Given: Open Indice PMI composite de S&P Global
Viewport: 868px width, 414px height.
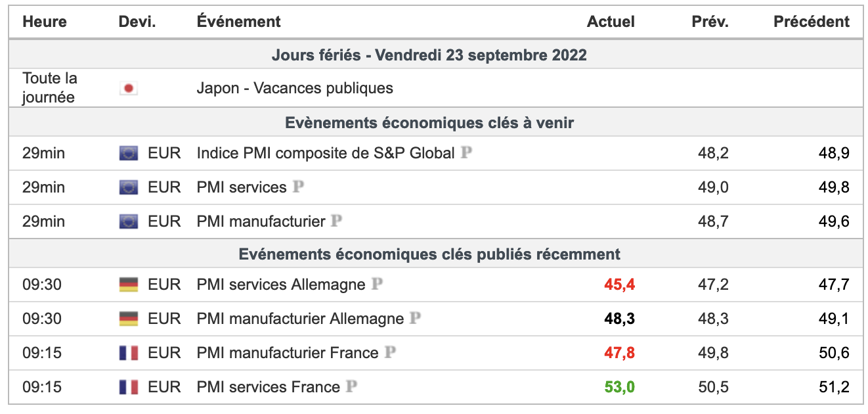Looking at the screenshot, I should click(x=325, y=154).
